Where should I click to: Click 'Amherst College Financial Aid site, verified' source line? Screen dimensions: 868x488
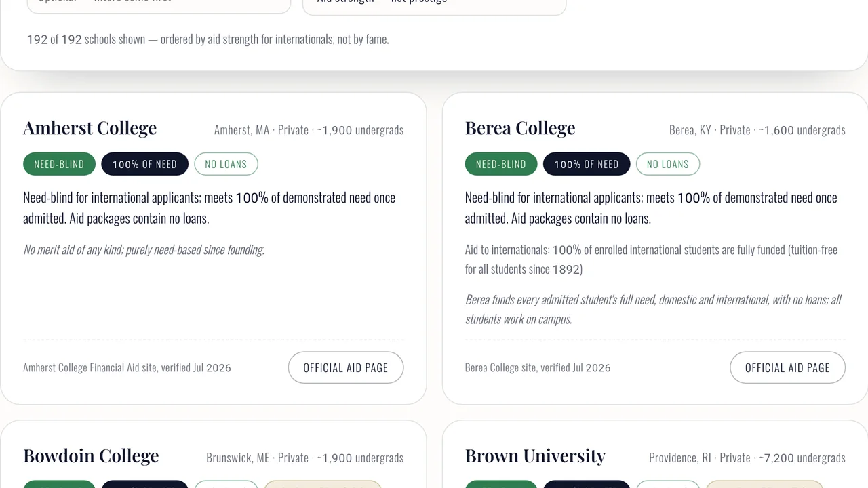tap(127, 367)
